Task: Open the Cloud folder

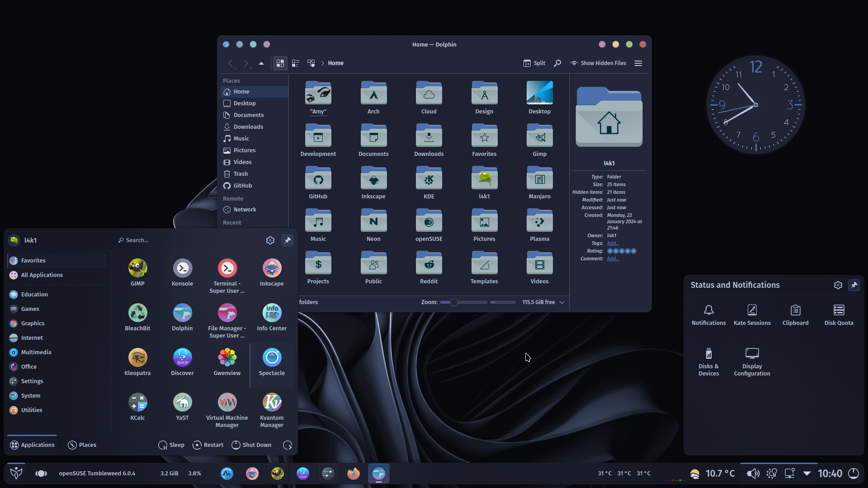Action: [x=429, y=97]
